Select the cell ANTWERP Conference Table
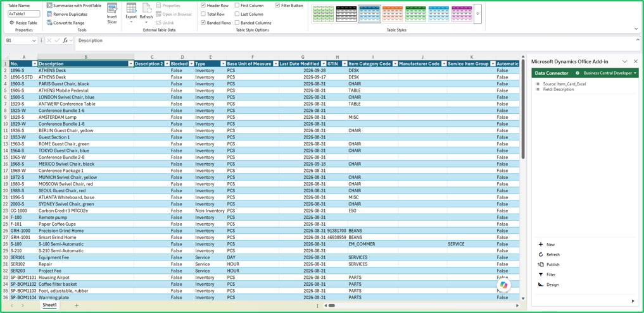 [86, 104]
